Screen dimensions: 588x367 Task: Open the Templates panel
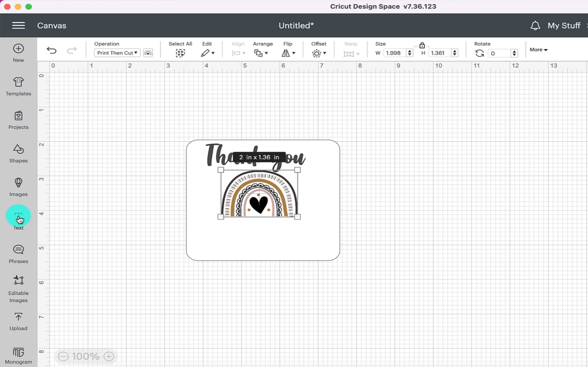point(18,86)
